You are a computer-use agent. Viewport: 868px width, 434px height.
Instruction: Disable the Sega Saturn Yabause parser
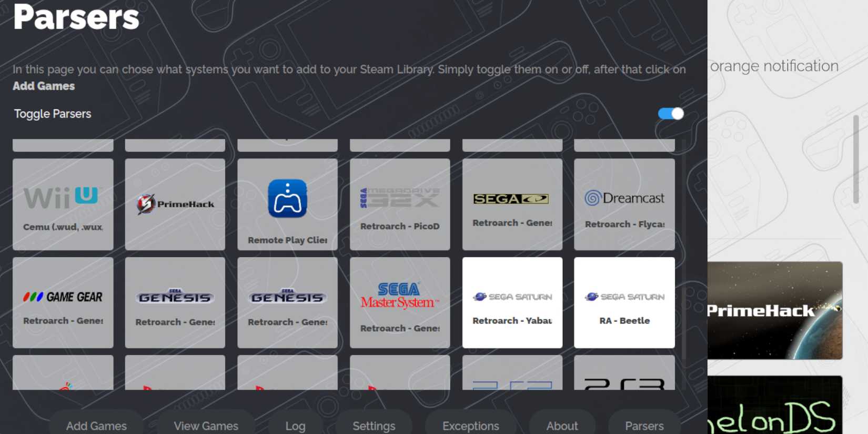tap(512, 302)
